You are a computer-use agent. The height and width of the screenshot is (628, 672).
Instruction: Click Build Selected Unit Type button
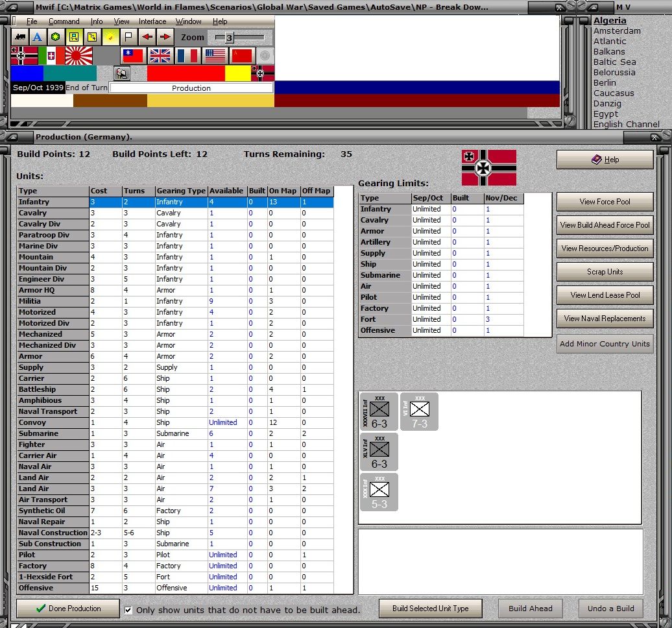coord(430,609)
